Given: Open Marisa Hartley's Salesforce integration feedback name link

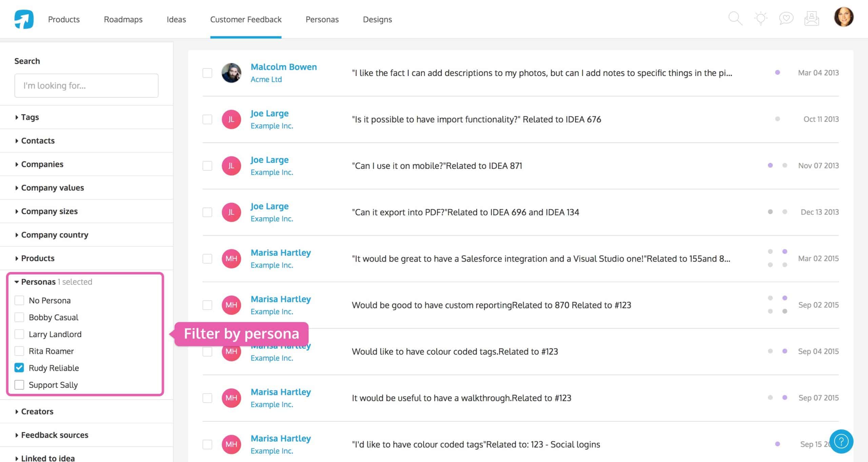Looking at the screenshot, I should tap(281, 253).
